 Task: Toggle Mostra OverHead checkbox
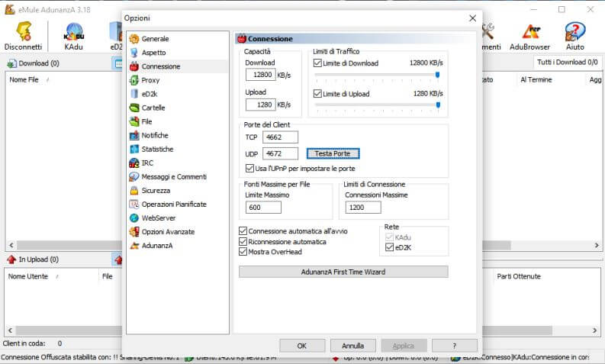click(243, 252)
